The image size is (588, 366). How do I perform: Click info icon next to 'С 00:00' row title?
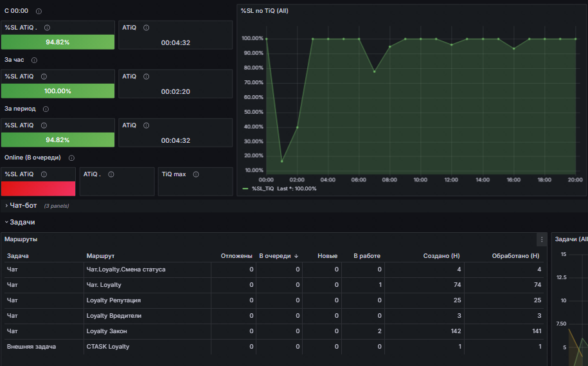[x=39, y=12]
